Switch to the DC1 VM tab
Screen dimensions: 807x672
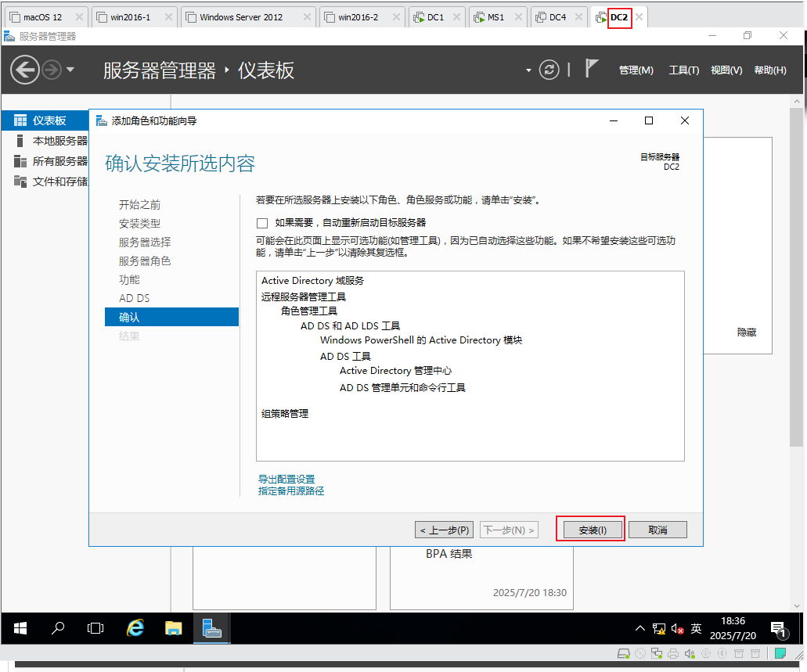[x=435, y=17]
